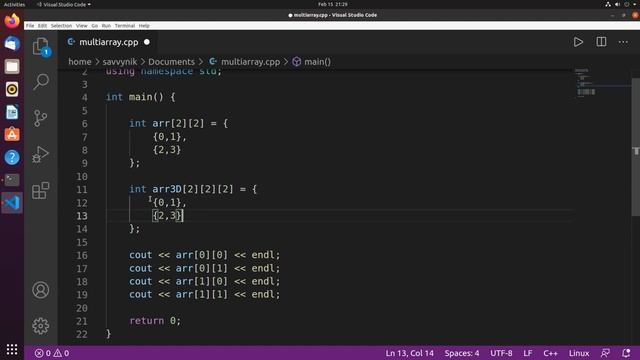Open the Help menu

[x=144, y=26]
